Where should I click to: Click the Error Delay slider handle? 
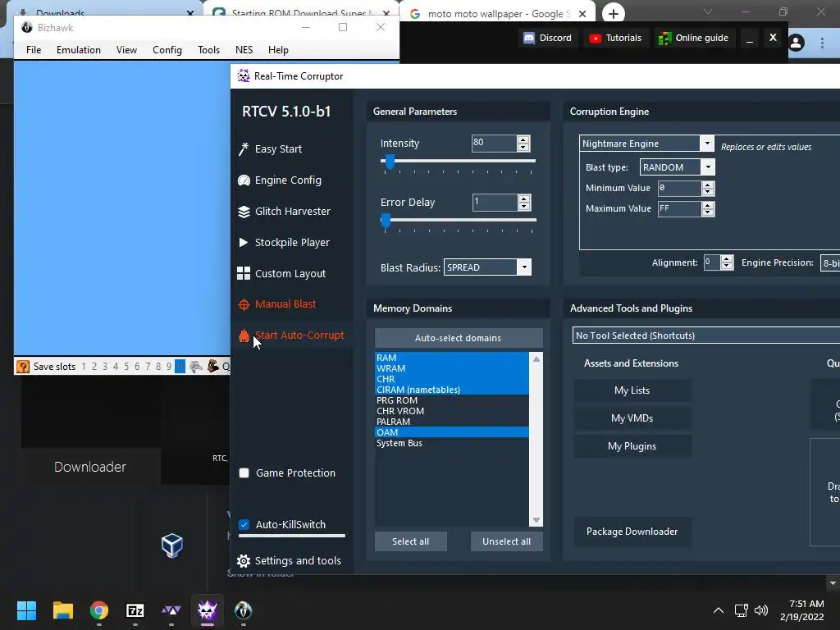[386, 220]
